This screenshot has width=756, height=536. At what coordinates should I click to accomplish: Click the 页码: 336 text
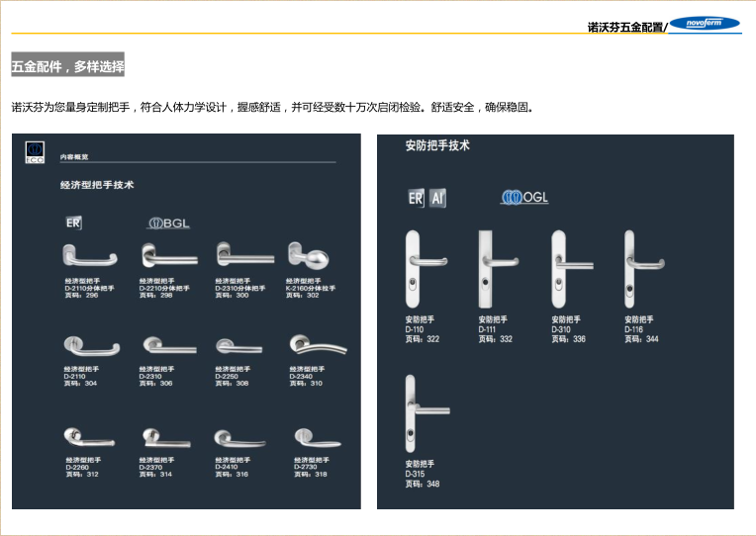(x=569, y=339)
